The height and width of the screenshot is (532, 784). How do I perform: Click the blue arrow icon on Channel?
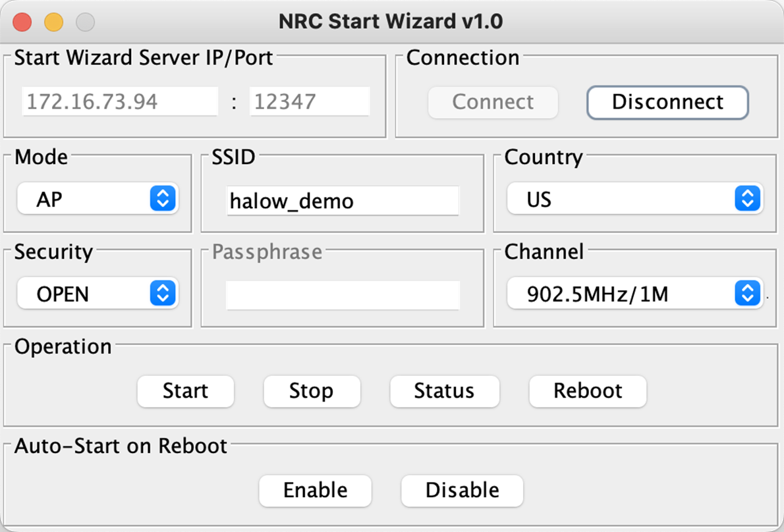coord(747,294)
